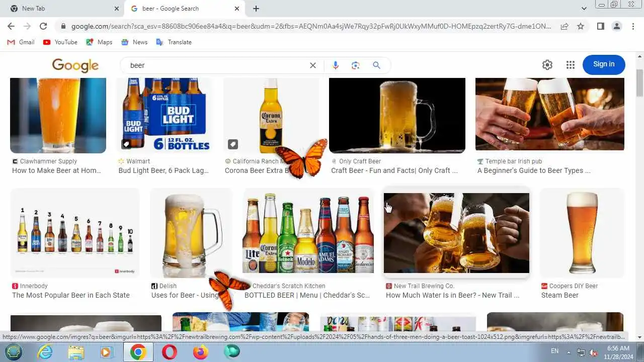Viewport: 644px width, 362px height.
Task: Click the Walmart source label
Action: tap(138, 161)
